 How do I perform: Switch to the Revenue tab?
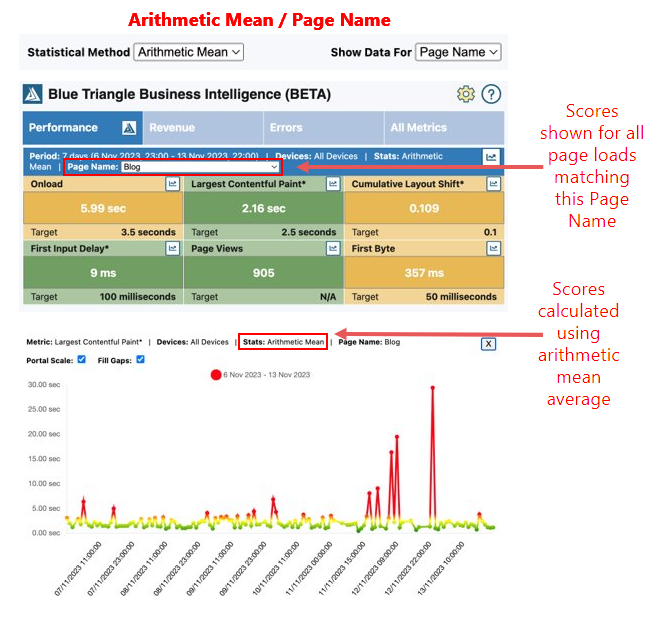click(x=203, y=128)
